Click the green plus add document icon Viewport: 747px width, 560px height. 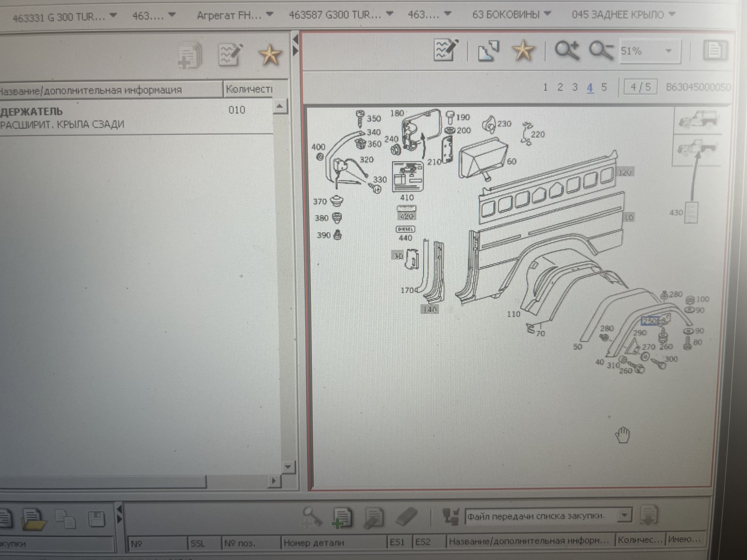342,518
